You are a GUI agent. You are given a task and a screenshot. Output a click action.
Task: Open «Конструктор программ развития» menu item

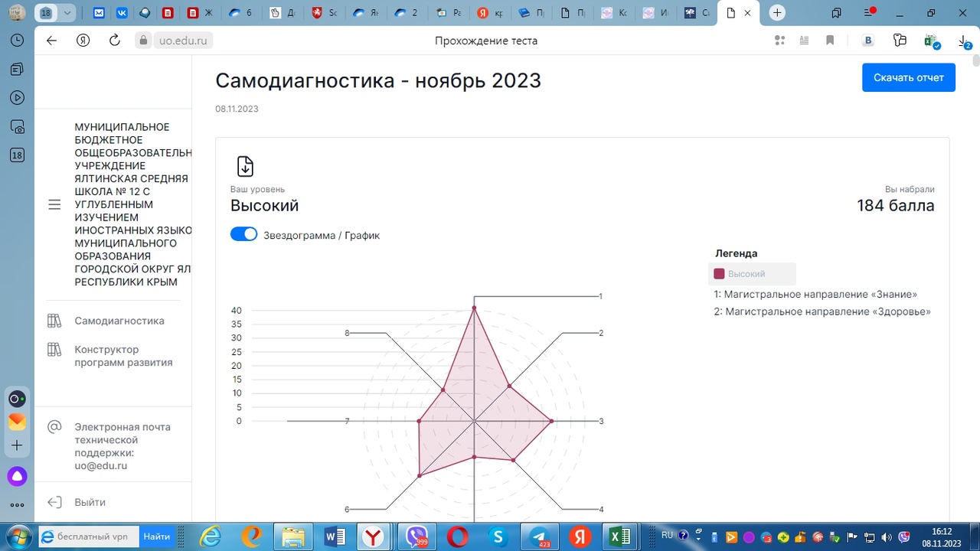123,356
